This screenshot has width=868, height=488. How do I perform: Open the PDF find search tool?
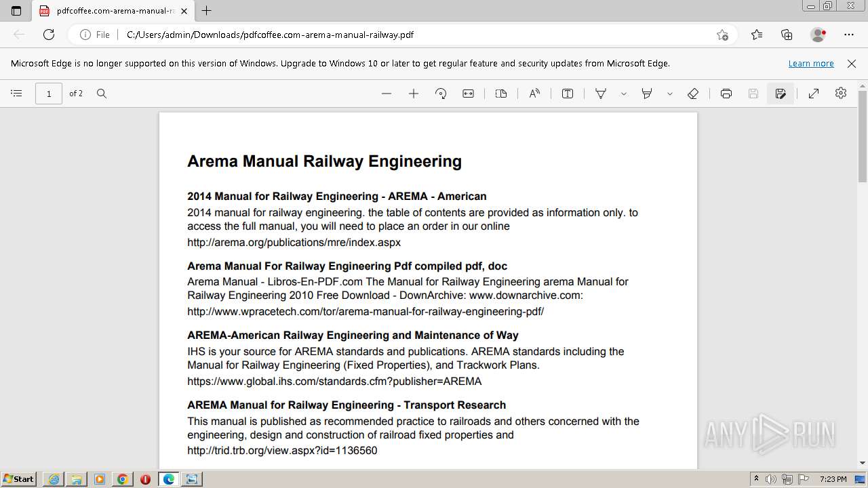pyautogui.click(x=102, y=94)
